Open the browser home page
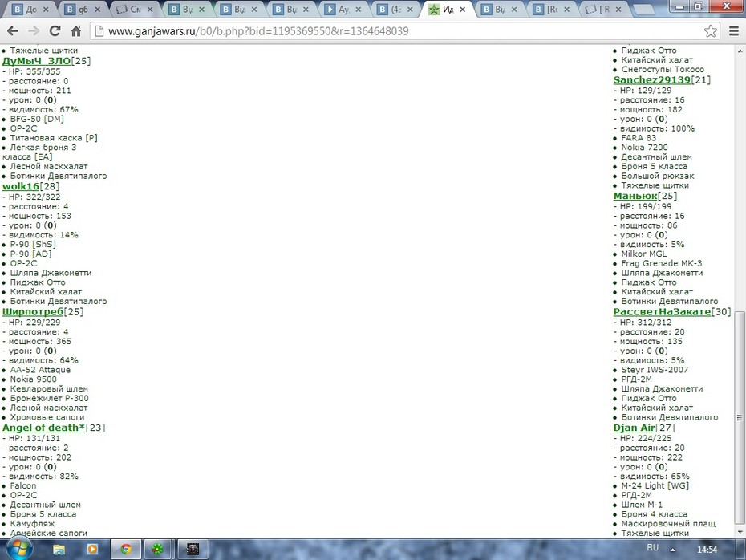This screenshot has height=560, width=746. 76,31
